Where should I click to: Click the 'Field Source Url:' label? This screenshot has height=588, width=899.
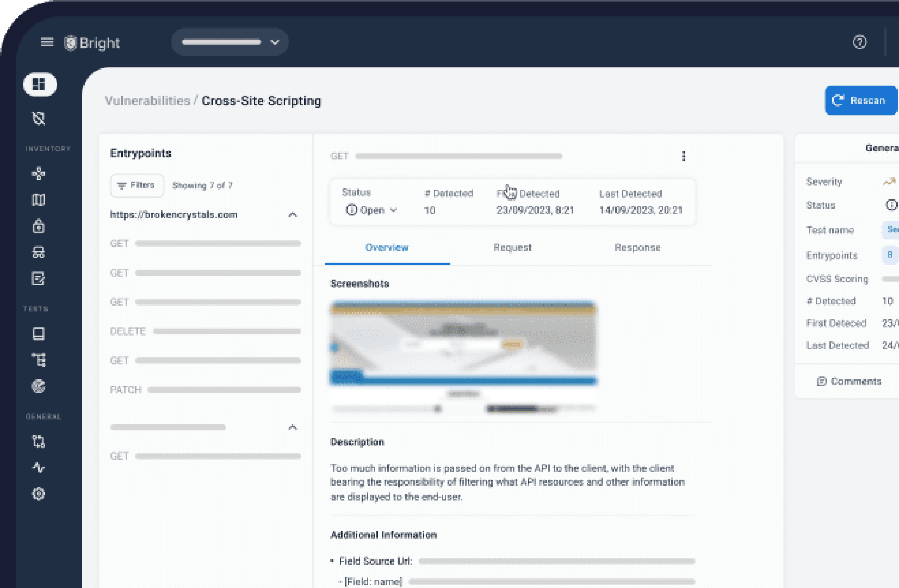click(x=376, y=561)
